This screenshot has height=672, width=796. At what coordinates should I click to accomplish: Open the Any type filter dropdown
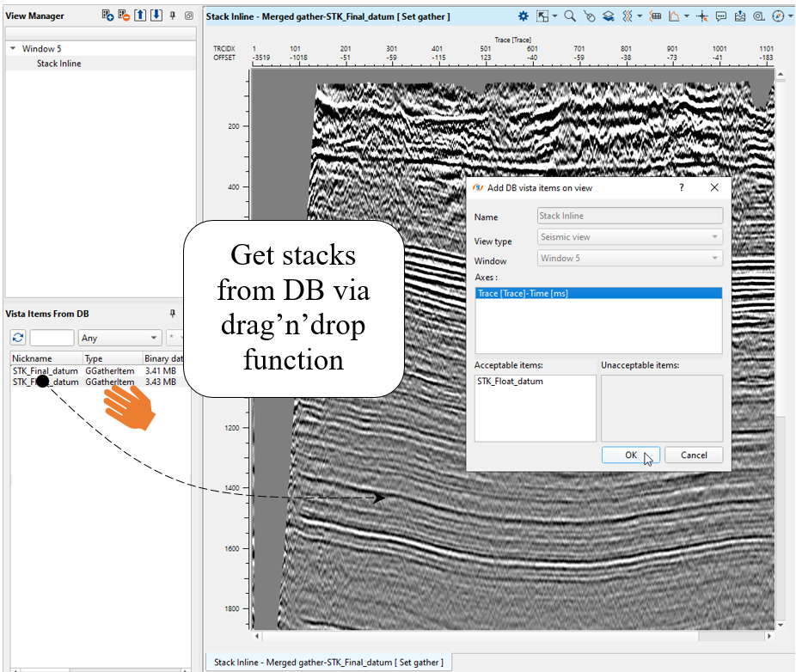tap(119, 338)
